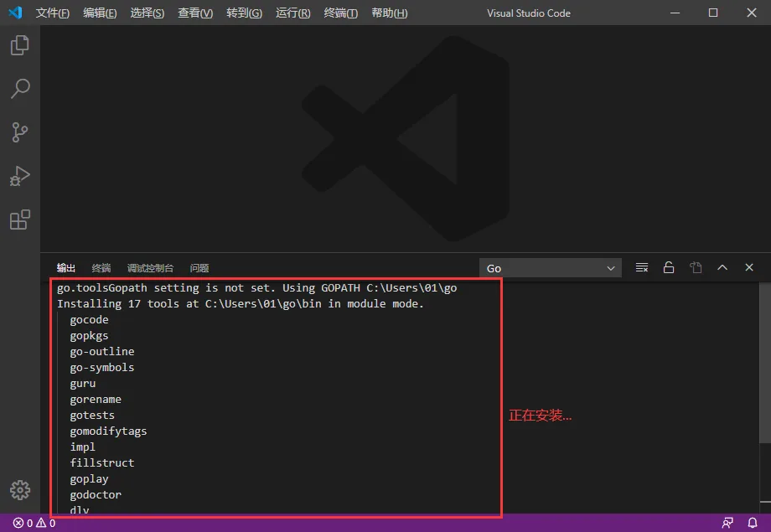Select the 输出 tab
The width and height of the screenshot is (771, 532).
(65, 268)
